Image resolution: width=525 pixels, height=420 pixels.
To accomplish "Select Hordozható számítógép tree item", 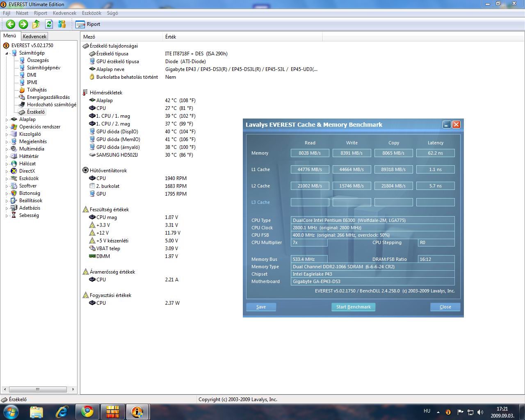I will coord(51,105).
